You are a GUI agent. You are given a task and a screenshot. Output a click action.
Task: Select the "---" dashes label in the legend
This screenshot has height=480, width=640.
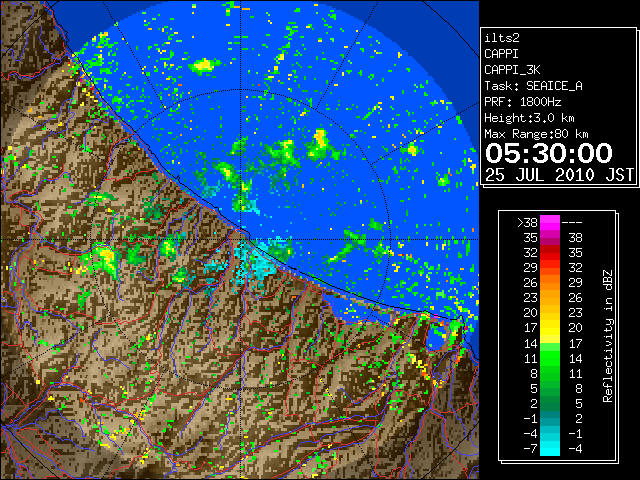[x=572, y=223]
